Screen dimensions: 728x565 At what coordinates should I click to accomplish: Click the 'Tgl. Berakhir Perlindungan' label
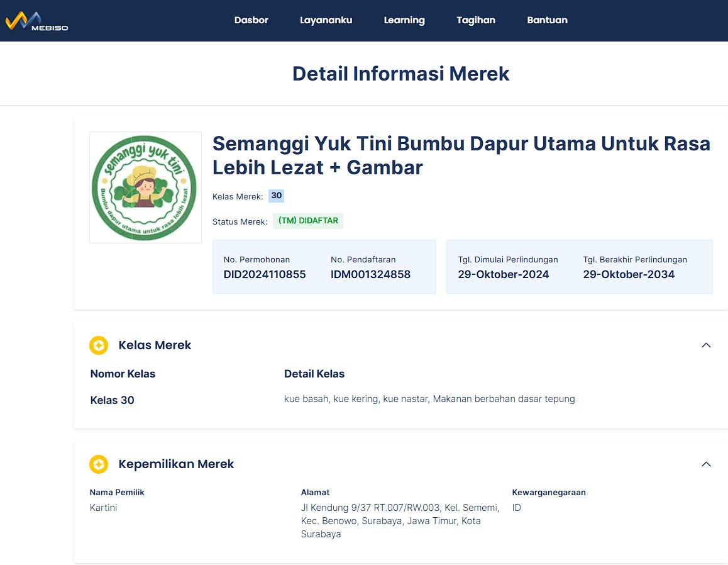pos(635,259)
